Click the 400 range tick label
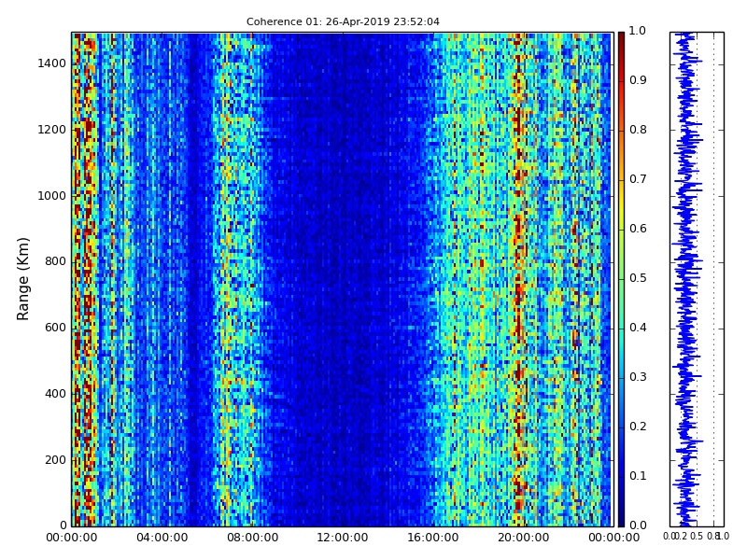Image resolution: width=747 pixels, height=560 pixels. [55, 394]
